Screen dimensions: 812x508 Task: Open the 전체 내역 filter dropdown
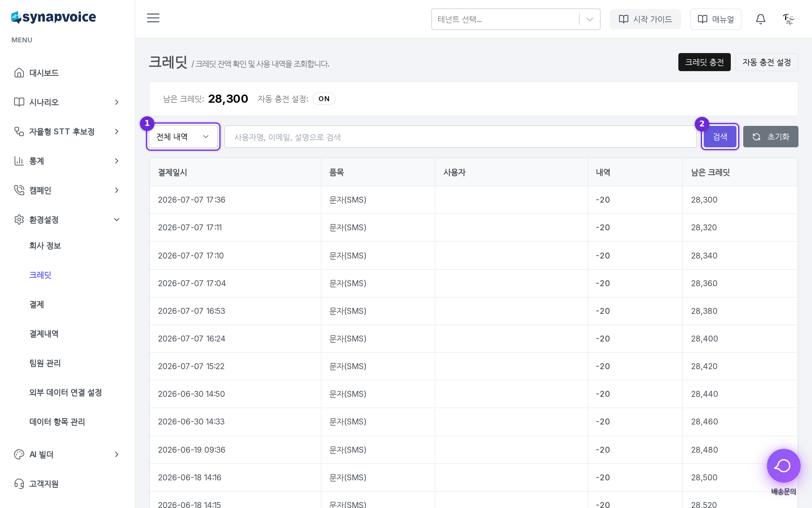[x=183, y=137]
